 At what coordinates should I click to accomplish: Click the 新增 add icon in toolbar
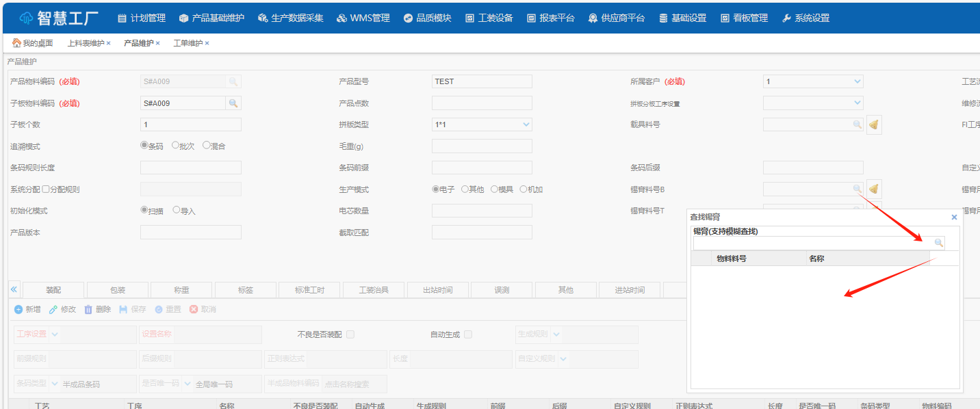tap(18, 309)
